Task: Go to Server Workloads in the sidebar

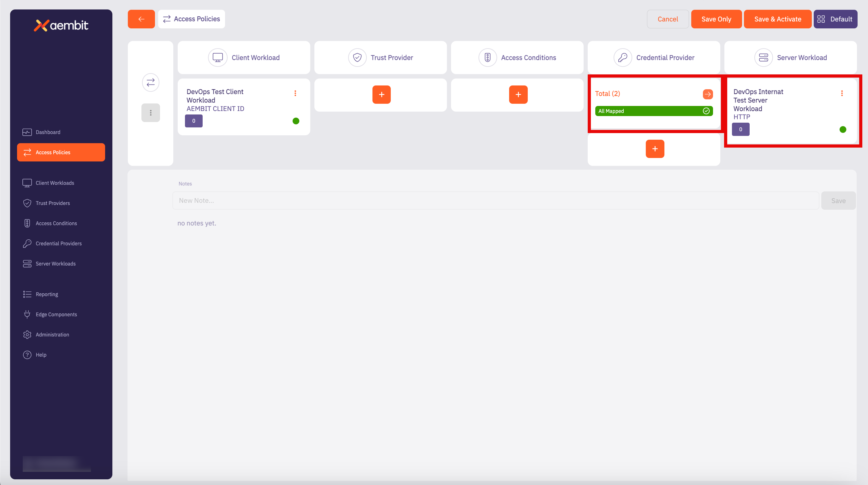Action: pyautogui.click(x=61, y=264)
